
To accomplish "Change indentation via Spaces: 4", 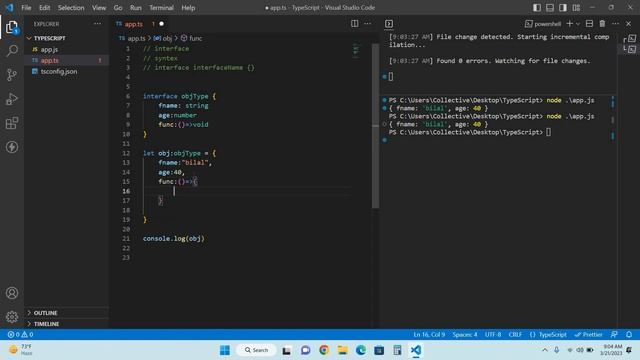I will pos(464,334).
